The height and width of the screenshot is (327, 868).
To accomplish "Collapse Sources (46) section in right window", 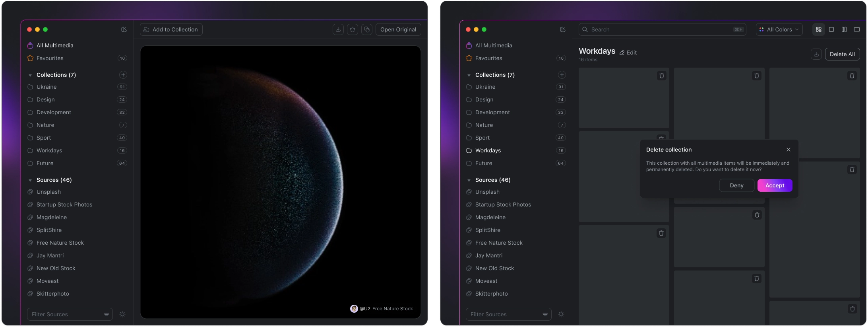I will [469, 180].
